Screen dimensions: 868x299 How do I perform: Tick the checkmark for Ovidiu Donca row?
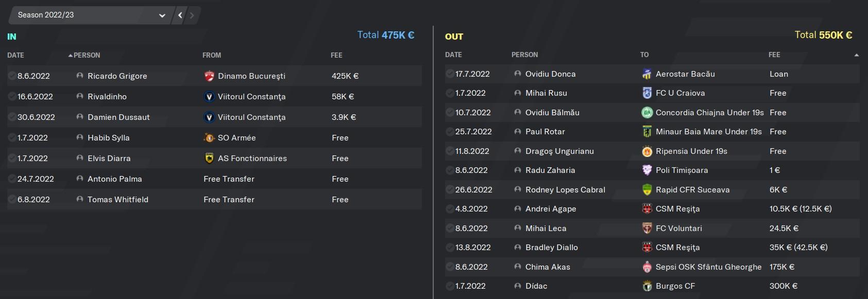(x=450, y=74)
